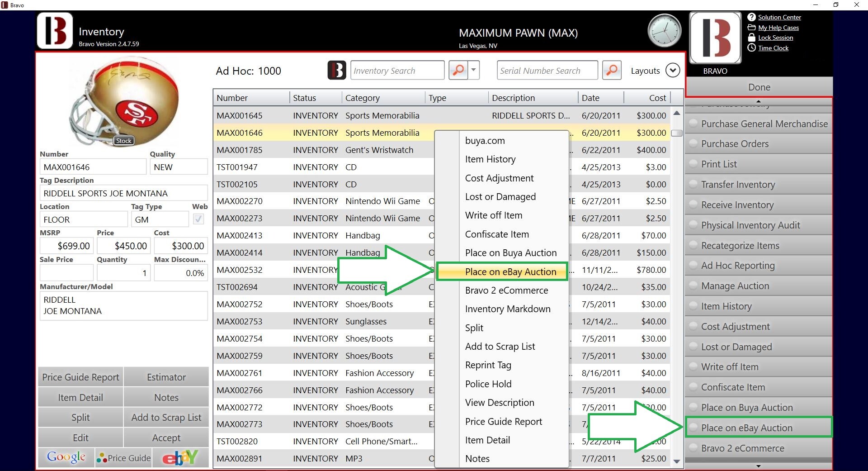Select Transfer Inventory radio option
Image resolution: width=868 pixels, height=471 pixels.
693,184
